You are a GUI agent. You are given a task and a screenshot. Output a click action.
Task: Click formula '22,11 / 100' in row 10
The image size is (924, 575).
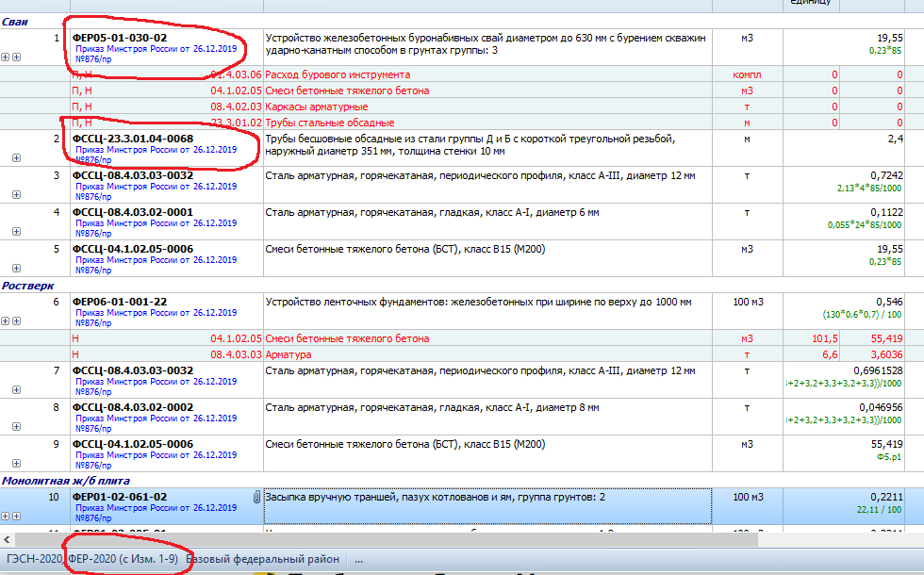879,509
